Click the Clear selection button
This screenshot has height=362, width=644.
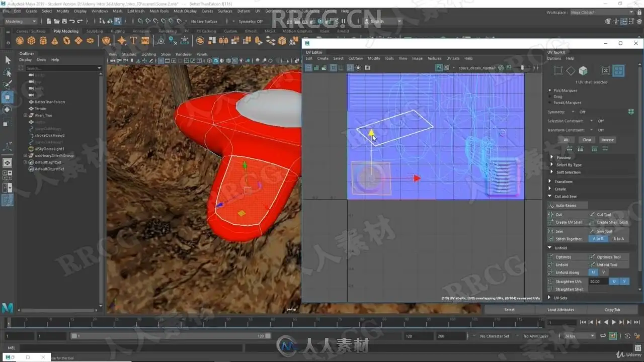587,140
